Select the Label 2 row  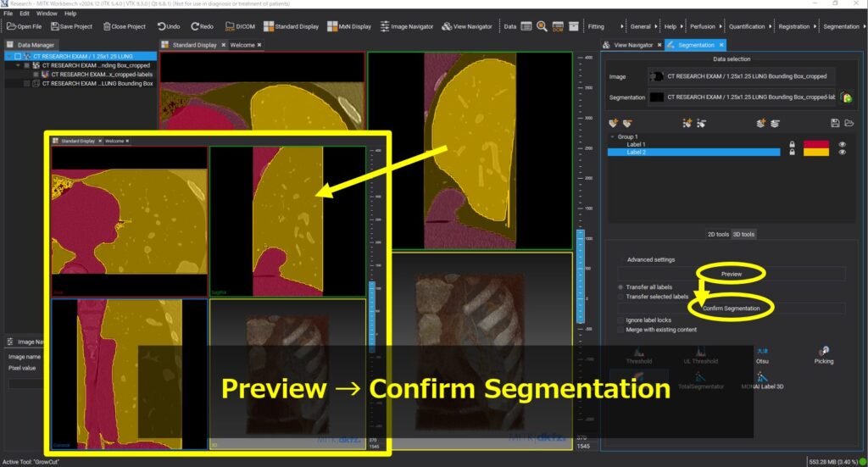693,153
